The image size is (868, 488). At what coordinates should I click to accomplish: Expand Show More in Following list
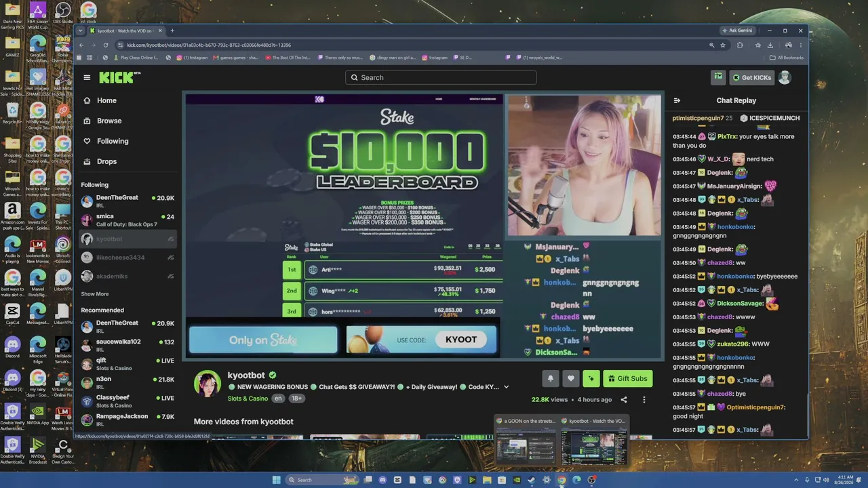coord(95,294)
